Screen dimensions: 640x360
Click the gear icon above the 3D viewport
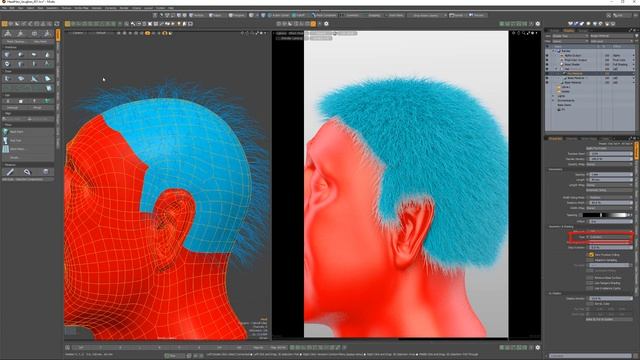tap(326, 24)
